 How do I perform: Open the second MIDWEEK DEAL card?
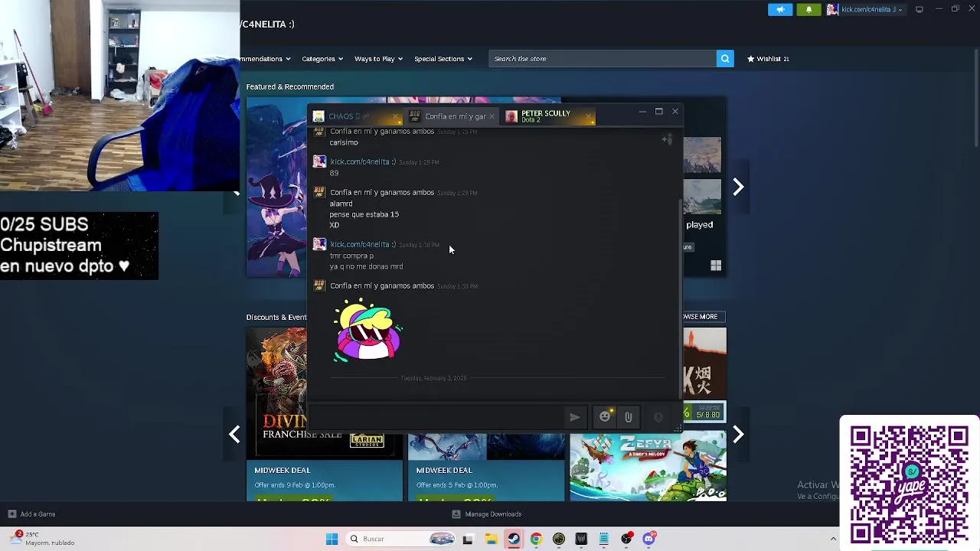486,467
